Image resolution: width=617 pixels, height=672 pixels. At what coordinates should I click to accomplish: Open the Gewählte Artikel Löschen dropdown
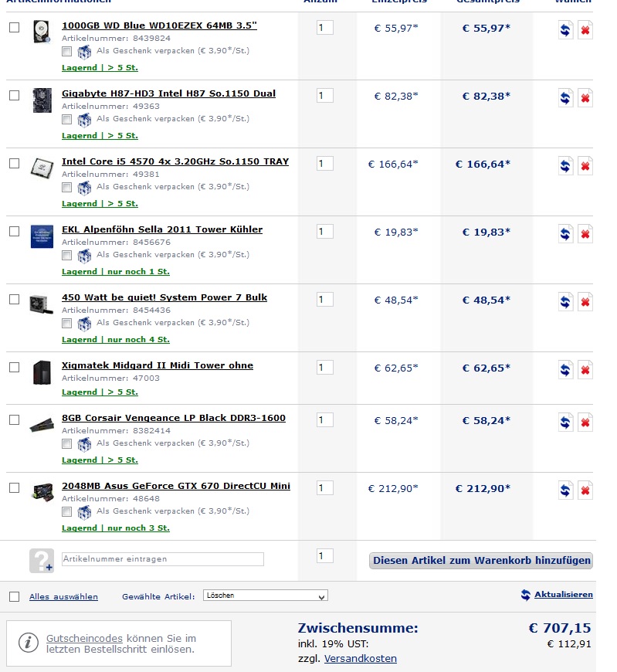click(266, 596)
